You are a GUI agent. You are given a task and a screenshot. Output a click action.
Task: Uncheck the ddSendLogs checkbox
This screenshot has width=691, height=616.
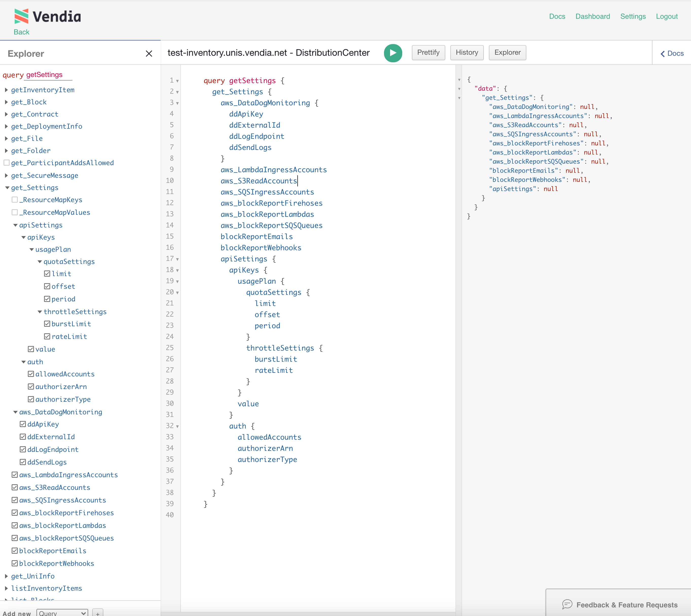23,462
